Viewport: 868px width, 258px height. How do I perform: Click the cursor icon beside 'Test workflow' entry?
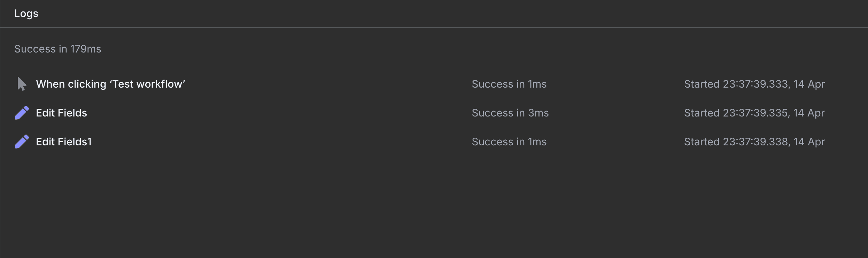(x=21, y=84)
